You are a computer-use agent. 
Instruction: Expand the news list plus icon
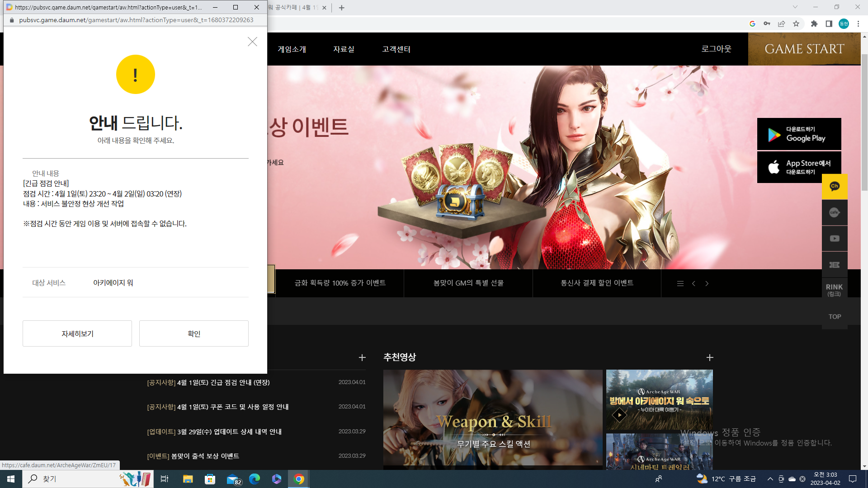362,357
